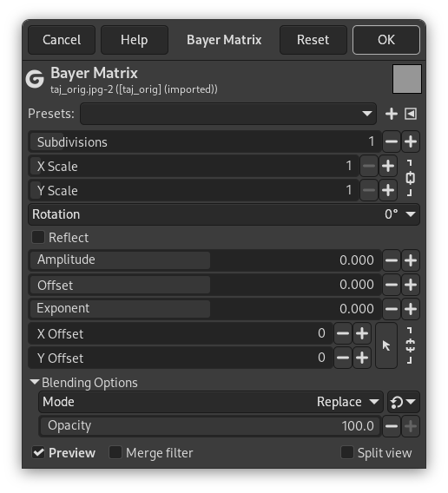Click the Y Scale field
The height and width of the screenshot is (493, 448).
(194, 190)
